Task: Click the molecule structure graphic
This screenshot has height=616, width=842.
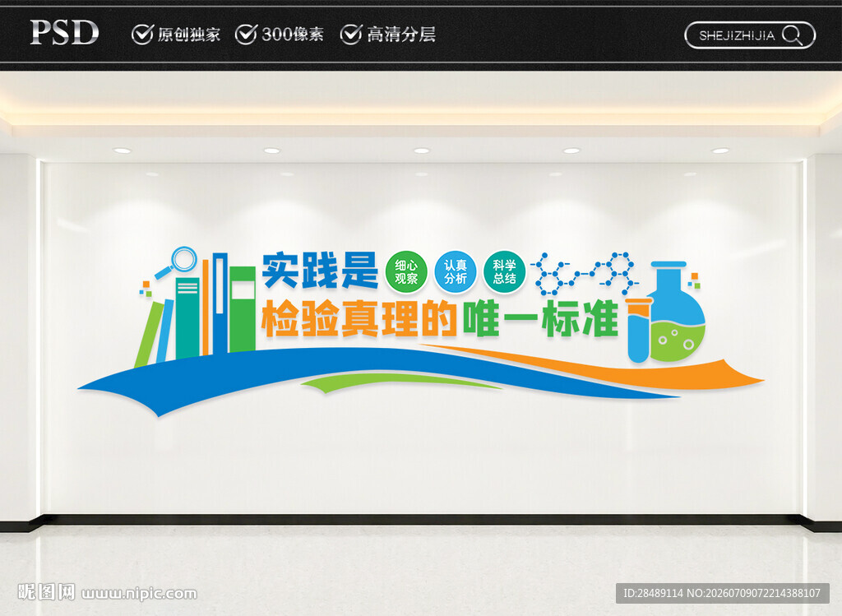Action: (584, 273)
